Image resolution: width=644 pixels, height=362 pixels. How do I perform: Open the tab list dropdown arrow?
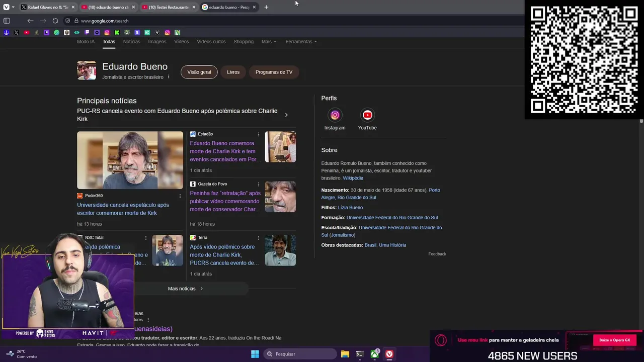coord(14,7)
